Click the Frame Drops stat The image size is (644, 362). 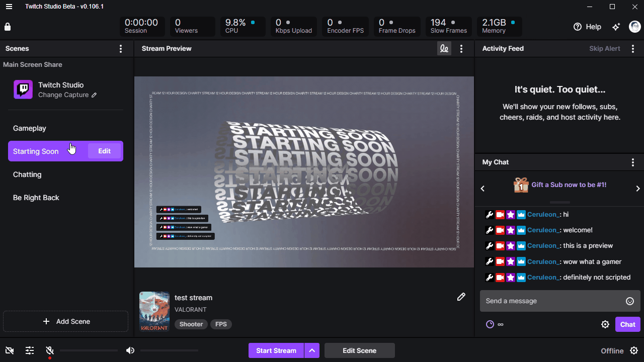pyautogui.click(x=397, y=27)
